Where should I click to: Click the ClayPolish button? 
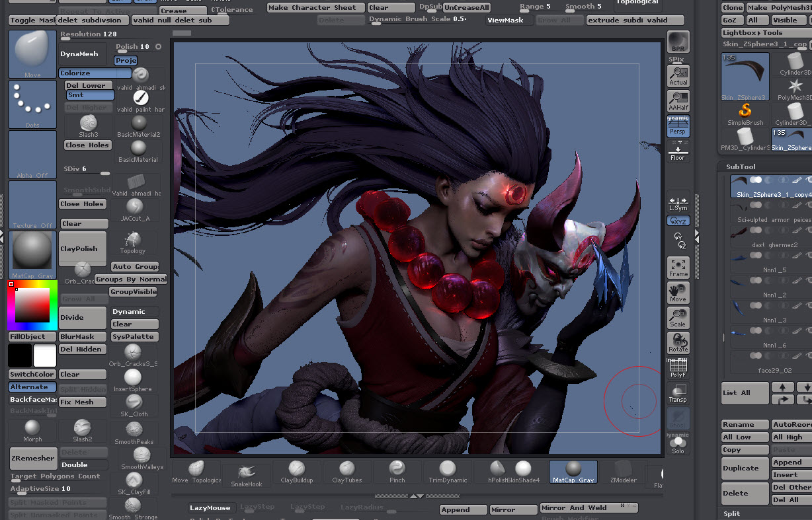coord(83,249)
